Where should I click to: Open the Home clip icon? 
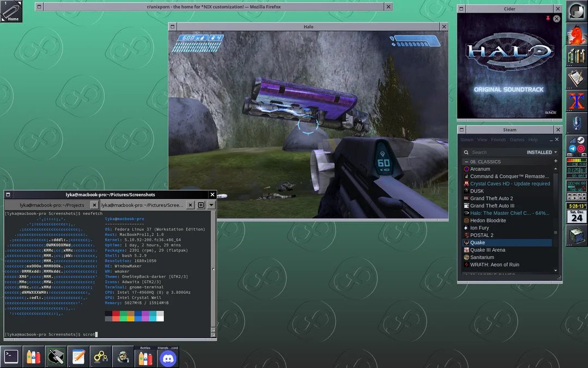click(x=11, y=11)
